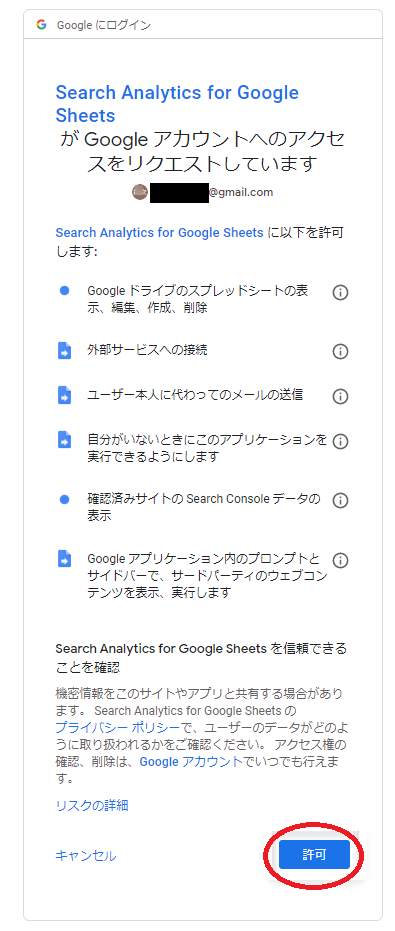Select the キャンセル link
395x931 pixels.
(x=86, y=856)
